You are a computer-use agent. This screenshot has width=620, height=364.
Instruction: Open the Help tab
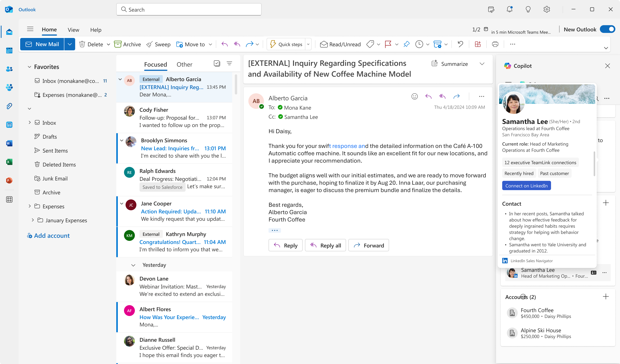96,30
